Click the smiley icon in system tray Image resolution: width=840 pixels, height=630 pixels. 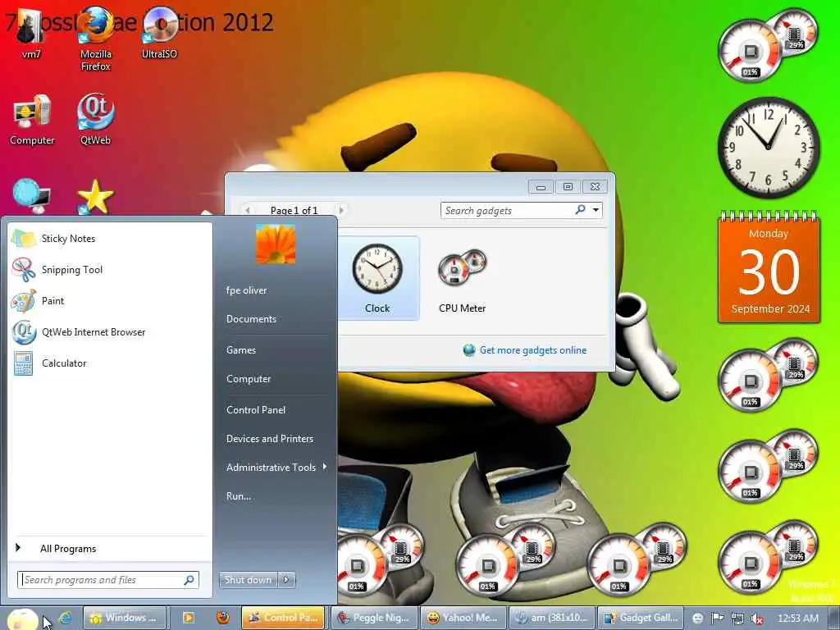pos(697,619)
